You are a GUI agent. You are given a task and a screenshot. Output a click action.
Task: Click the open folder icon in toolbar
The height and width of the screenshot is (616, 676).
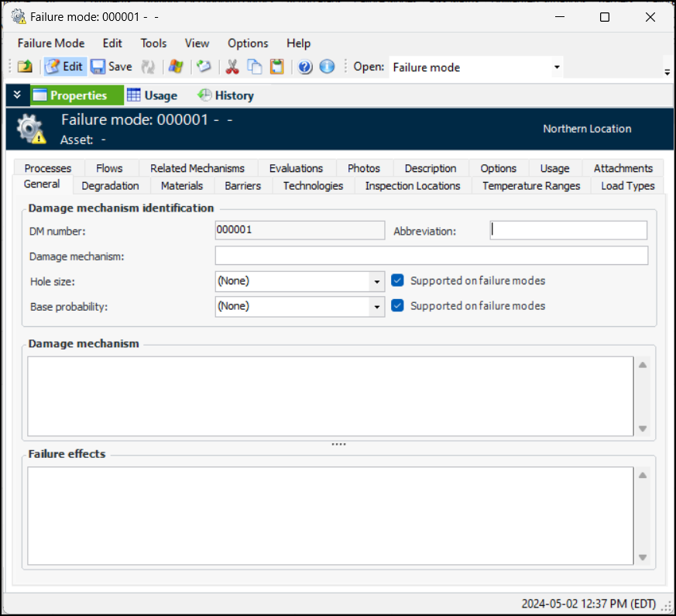pos(25,67)
